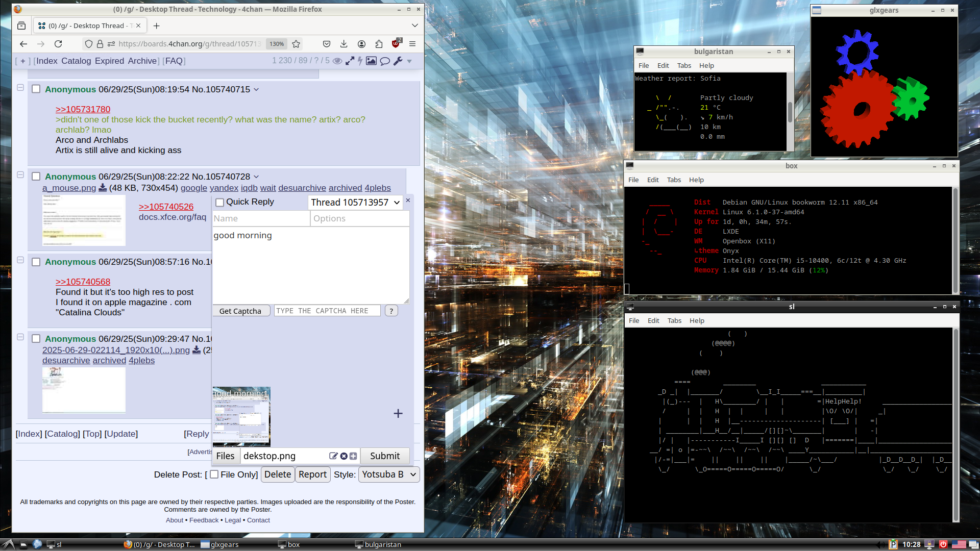
Task: Add another file with the small plus icon
Action: click(x=353, y=456)
